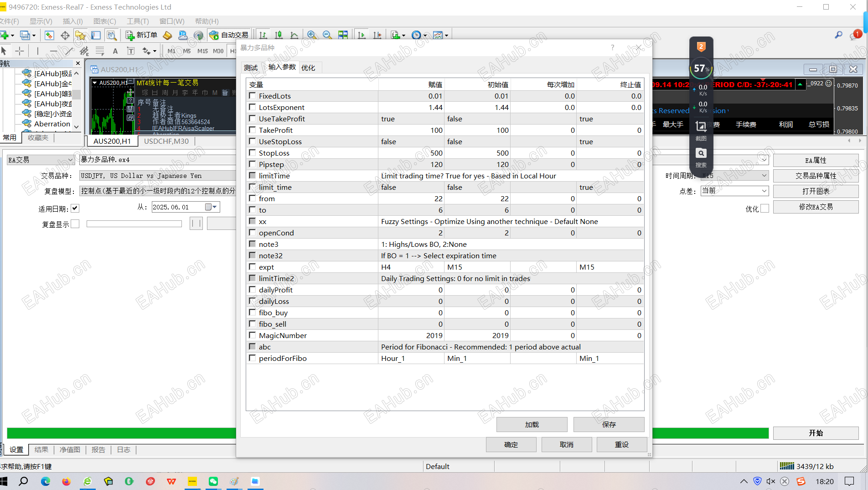Image resolution: width=868 pixels, height=490 pixels.
Task: Check the MagicNumber parameter checkbox
Action: (252, 335)
